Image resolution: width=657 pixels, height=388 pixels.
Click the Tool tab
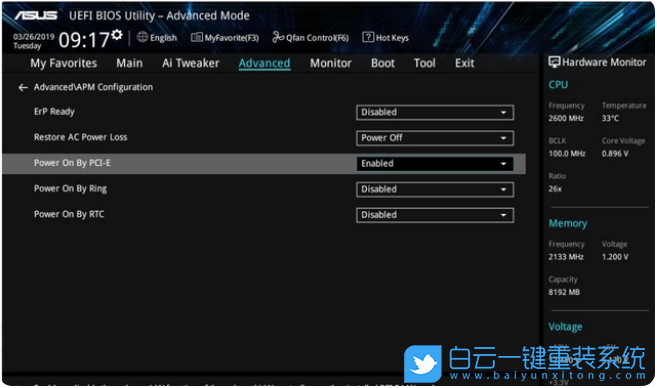424,63
